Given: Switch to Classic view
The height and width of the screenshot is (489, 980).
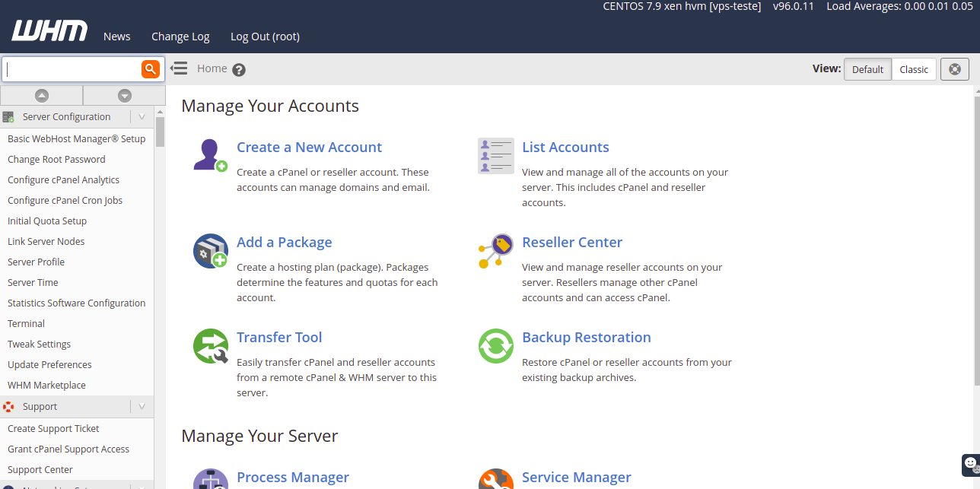Looking at the screenshot, I should (914, 69).
